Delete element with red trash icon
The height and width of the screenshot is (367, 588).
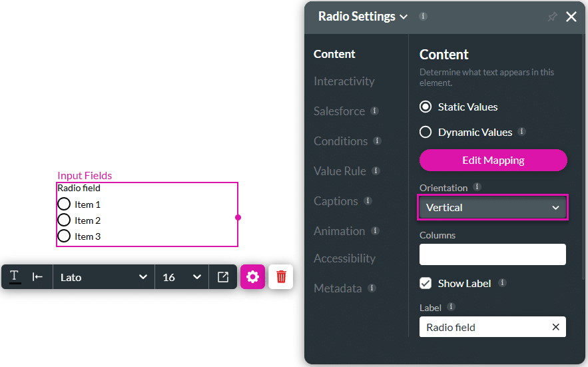[x=281, y=277]
